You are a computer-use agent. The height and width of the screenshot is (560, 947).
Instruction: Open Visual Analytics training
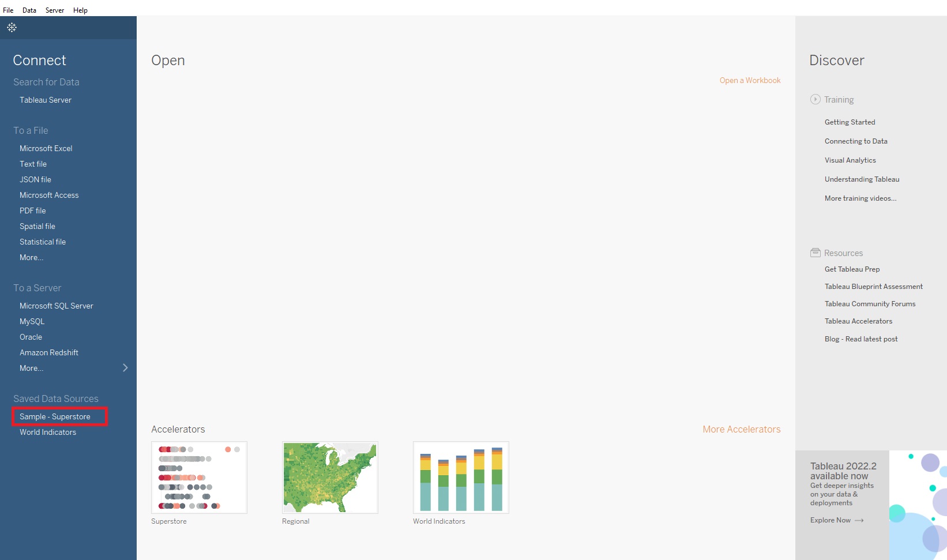[x=850, y=160]
